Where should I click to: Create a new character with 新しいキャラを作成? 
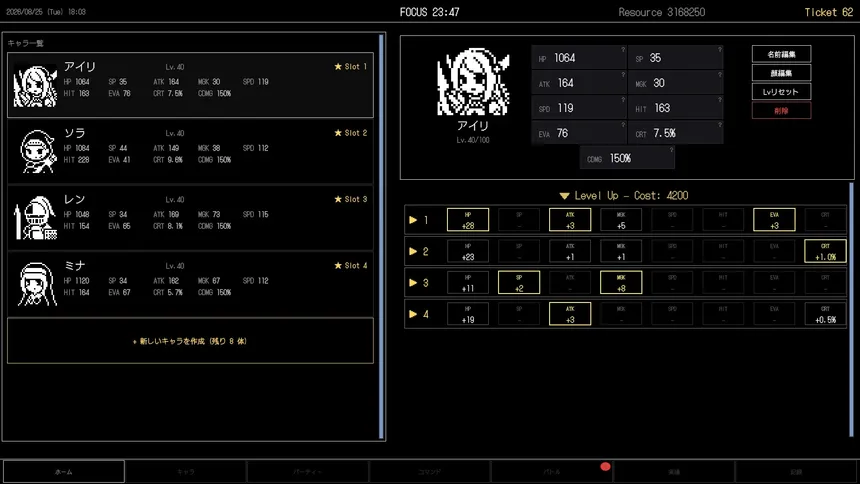[x=190, y=341]
